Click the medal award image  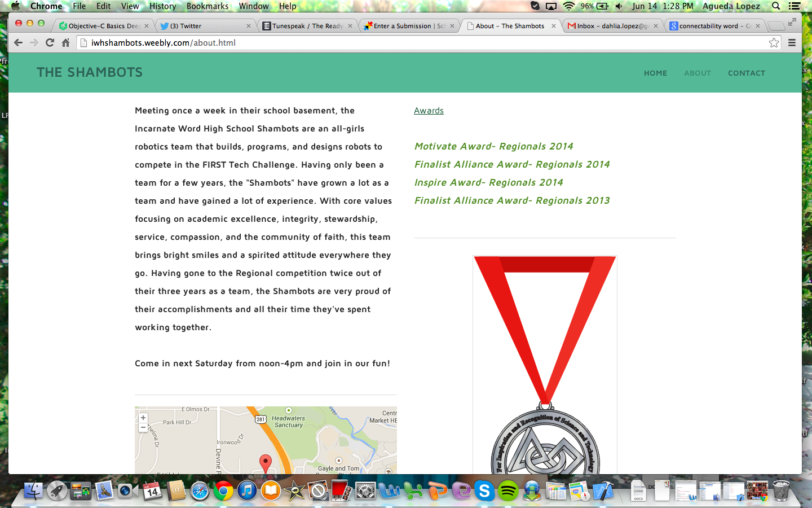coord(545,365)
